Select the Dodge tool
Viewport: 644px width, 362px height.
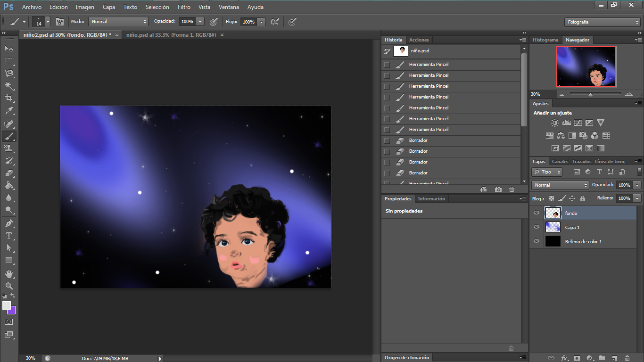[9, 210]
